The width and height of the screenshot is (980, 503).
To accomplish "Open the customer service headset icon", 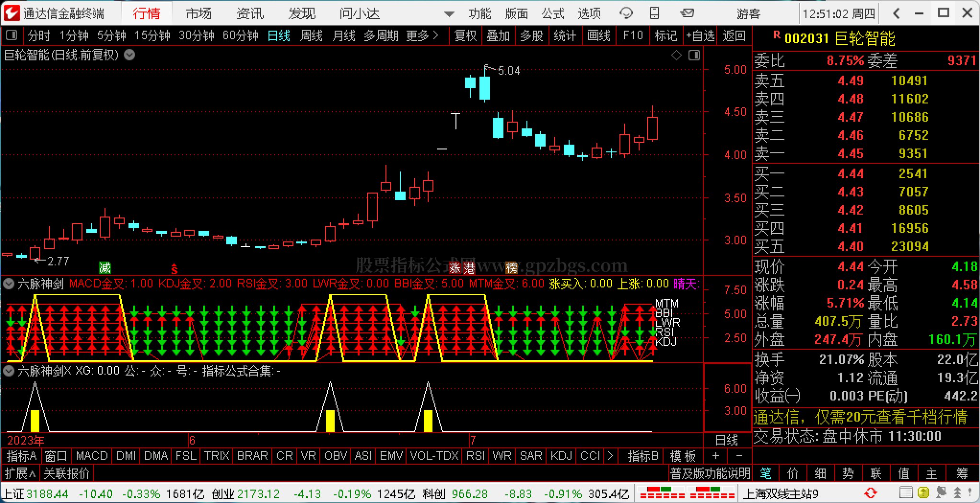I will tap(626, 13).
